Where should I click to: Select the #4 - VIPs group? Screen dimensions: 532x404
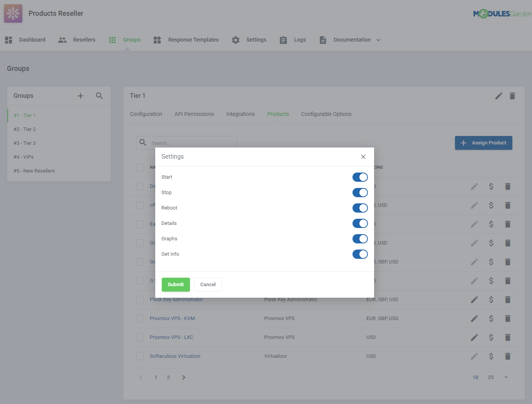pyautogui.click(x=23, y=157)
